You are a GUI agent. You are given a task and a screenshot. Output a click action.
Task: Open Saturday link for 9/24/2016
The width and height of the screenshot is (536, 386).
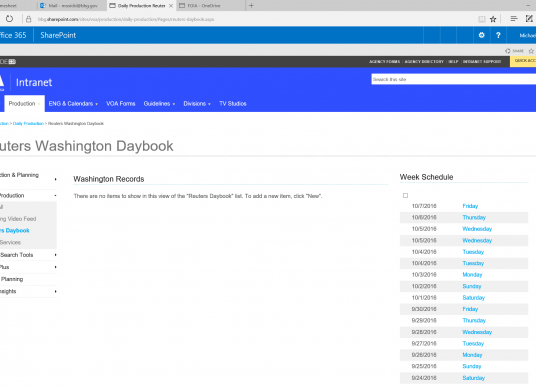(473, 378)
